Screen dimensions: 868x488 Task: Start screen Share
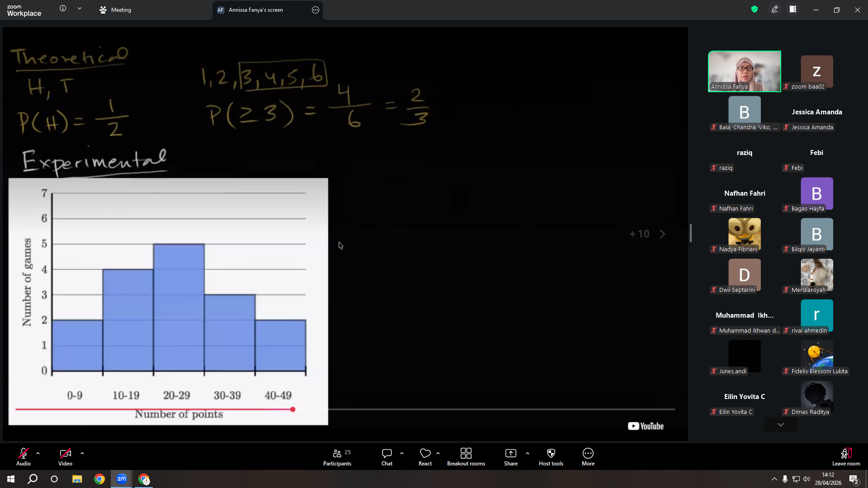511,457
